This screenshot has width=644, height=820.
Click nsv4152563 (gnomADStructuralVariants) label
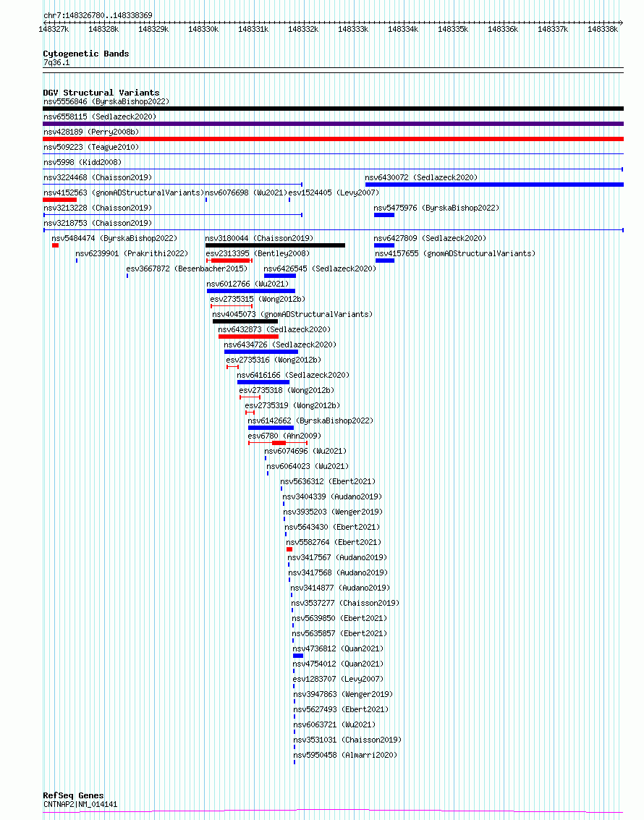[x=123, y=193]
